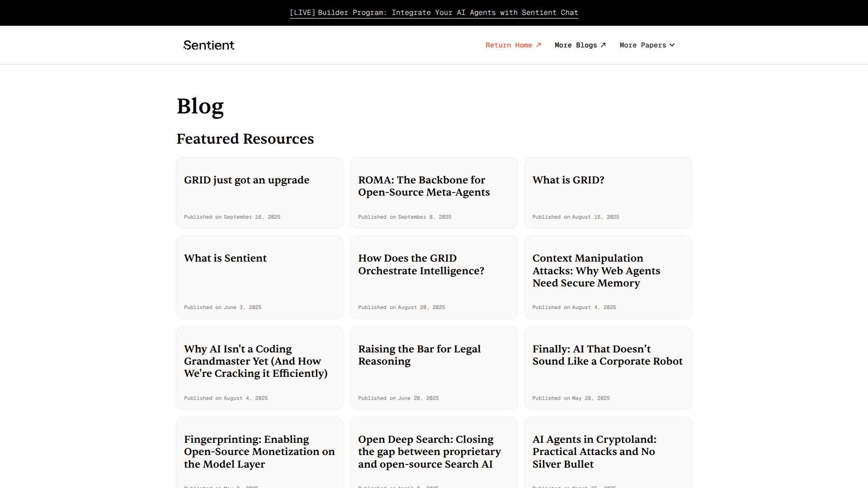Go to Return Home link
The height and width of the screenshot is (488, 868).
tap(509, 45)
